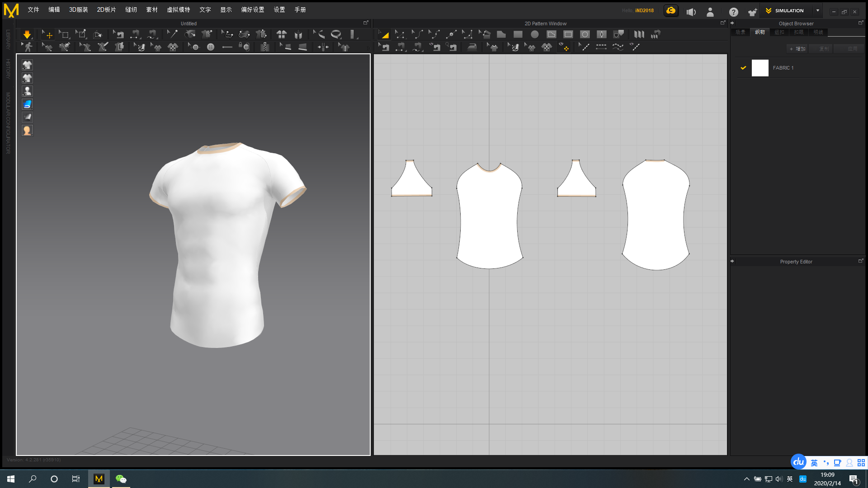The height and width of the screenshot is (488, 868).
Task: Open the SIMULATION mode dropdown
Action: [x=817, y=10]
